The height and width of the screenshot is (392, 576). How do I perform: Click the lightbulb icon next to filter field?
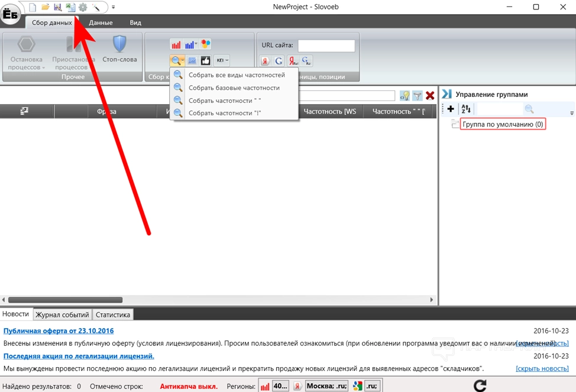tap(405, 96)
